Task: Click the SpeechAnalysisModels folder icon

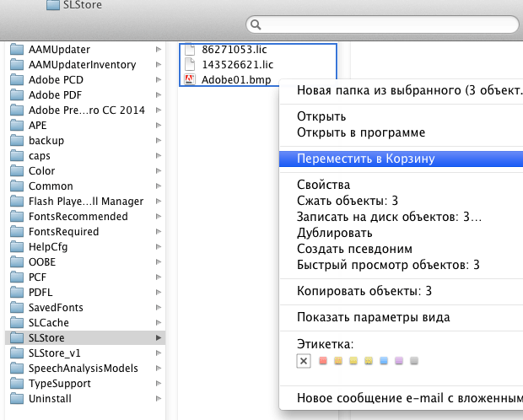Action: coord(17,368)
